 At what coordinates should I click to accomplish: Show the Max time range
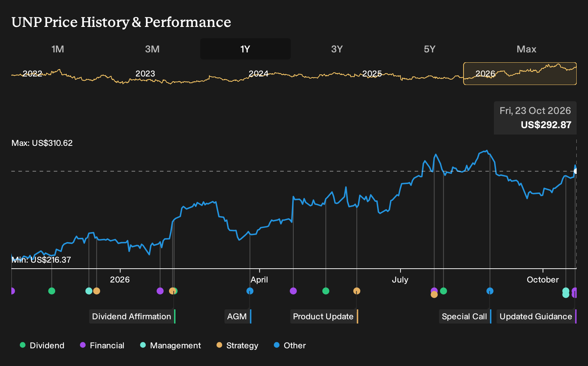(526, 49)
